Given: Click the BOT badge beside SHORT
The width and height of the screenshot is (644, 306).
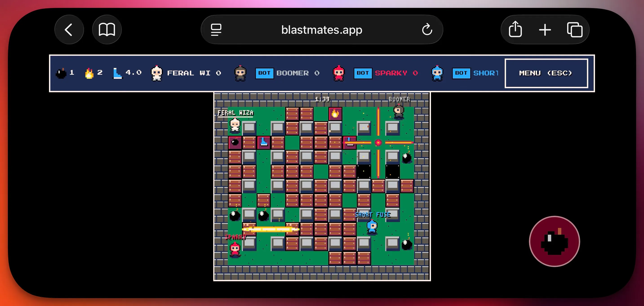Looking at the screenshot, I should point(462,73).
